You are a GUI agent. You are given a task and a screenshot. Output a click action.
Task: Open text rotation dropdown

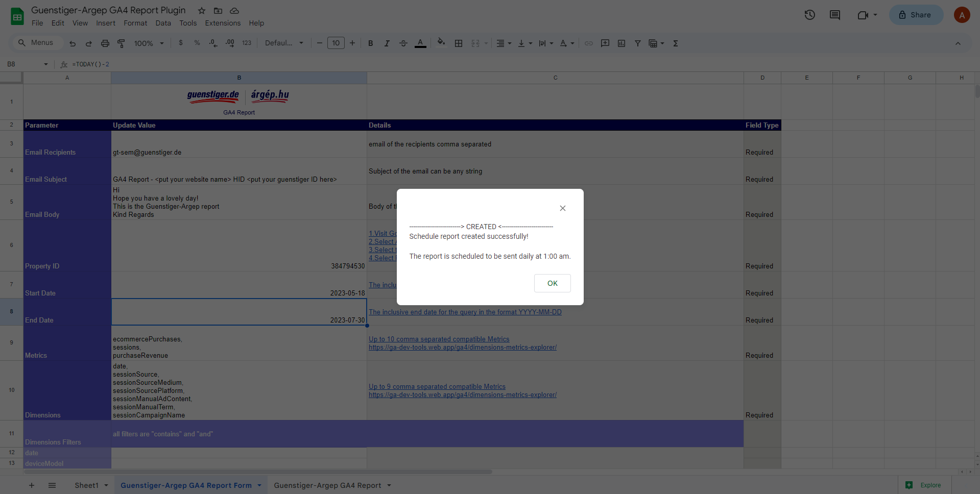point(567,43)
